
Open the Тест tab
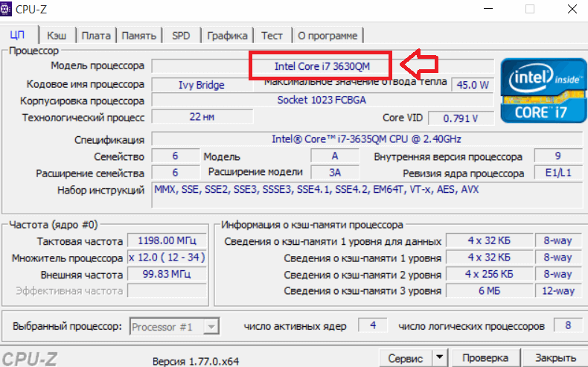pos(272,36)
